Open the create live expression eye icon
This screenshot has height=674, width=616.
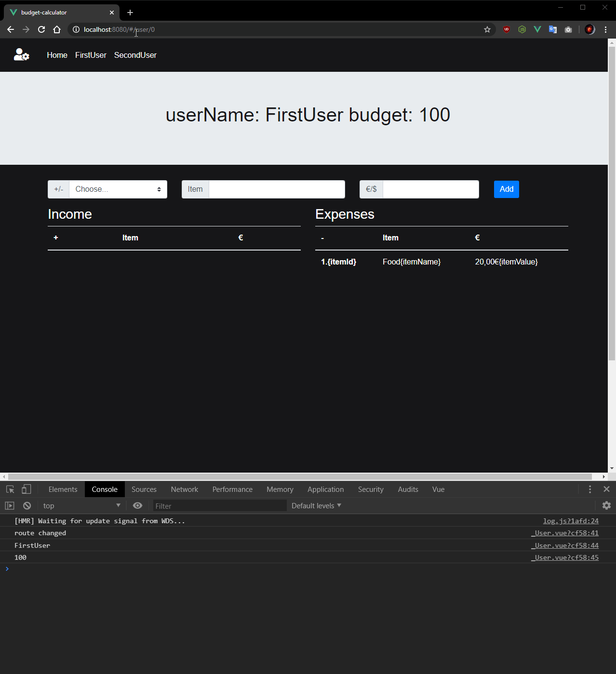point(138,505)
